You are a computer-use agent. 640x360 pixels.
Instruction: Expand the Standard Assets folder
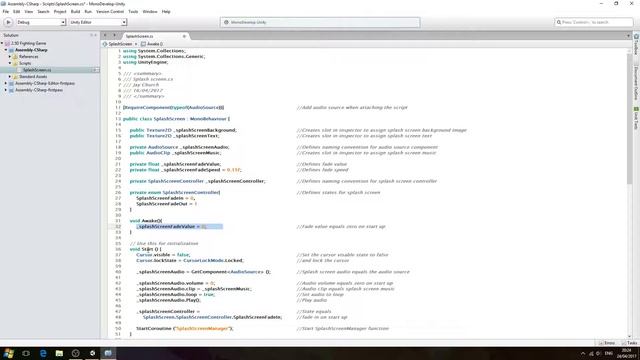(x=10, y=77)
